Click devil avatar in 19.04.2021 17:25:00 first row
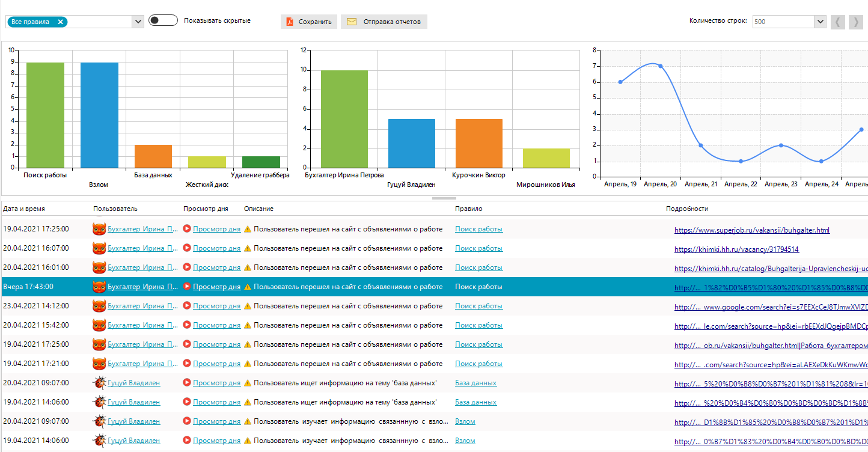 click(x=99, y=229)
